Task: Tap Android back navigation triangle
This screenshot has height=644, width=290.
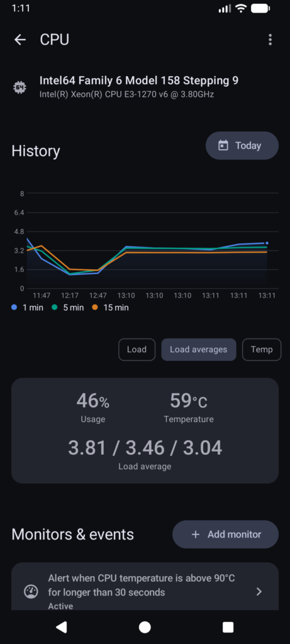Action: click(x=62, y=627)
